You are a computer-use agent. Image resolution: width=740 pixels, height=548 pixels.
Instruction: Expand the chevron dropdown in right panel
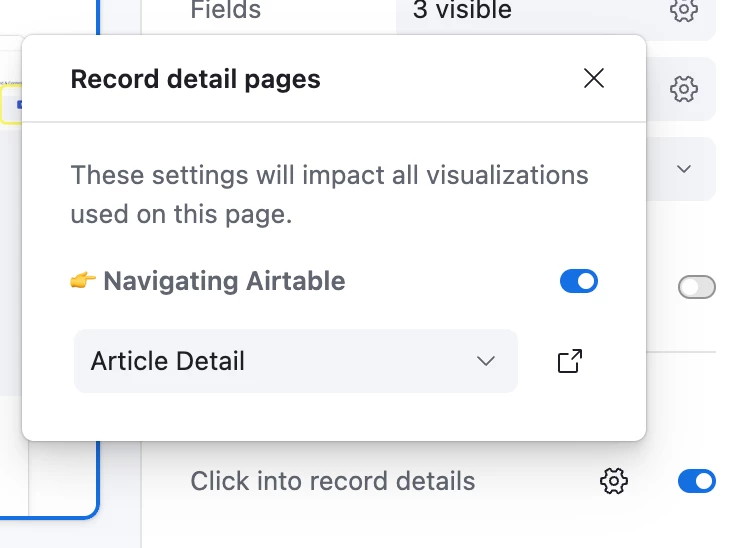point(684,169)
